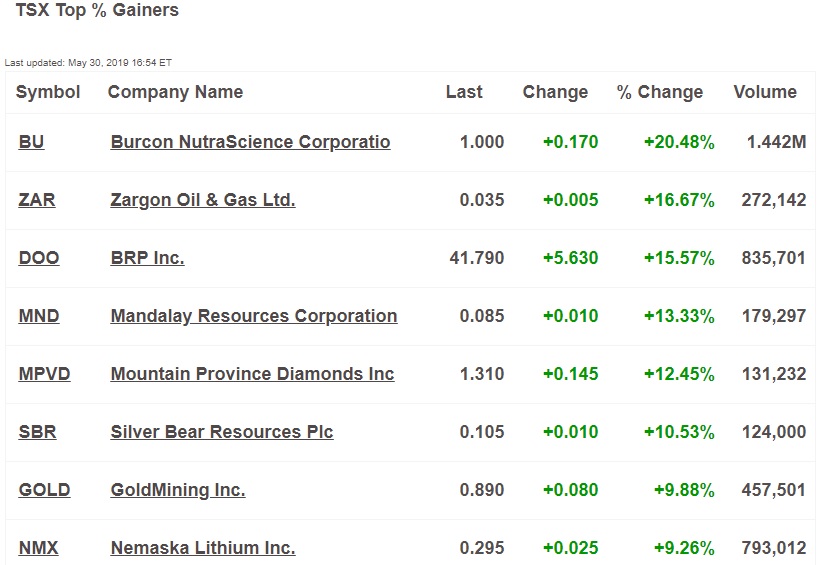The image size is (829, 565).
Task: Open Zargon Oil & Gas Ltd. link
Action: point(202,201)
